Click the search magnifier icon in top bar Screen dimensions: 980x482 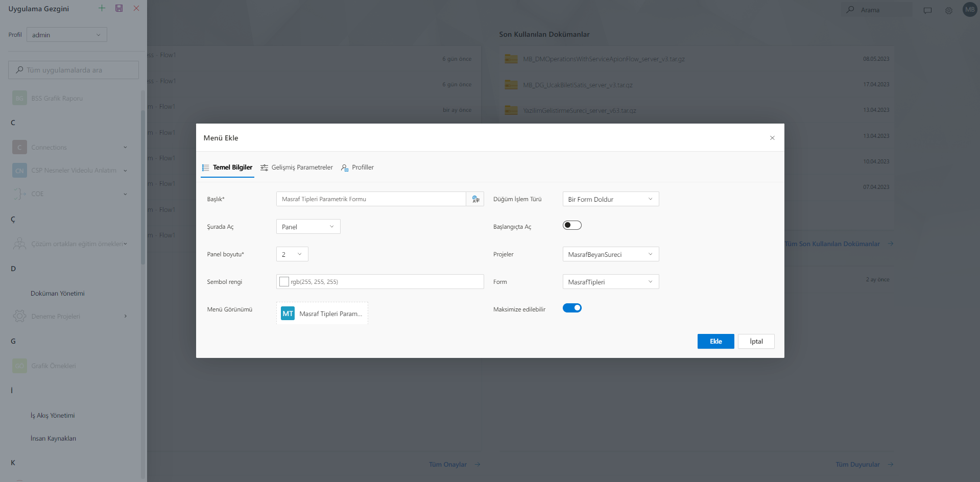coord(850,10)
